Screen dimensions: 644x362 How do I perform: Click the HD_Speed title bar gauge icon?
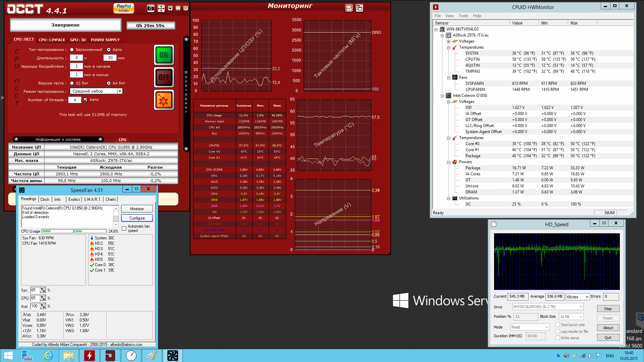point(494,224)
